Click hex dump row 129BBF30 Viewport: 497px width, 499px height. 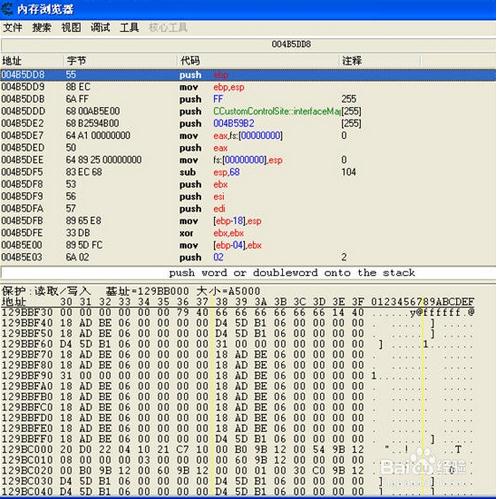tap(238, 313)
